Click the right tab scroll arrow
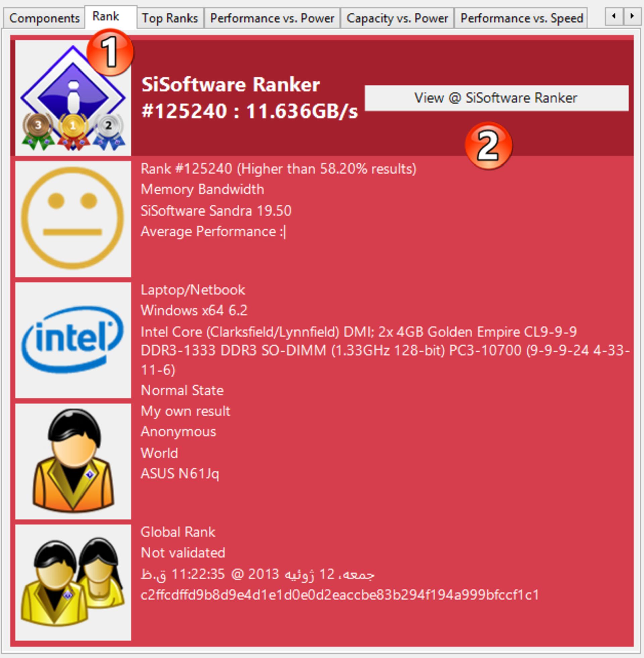 [x=632, y=16]
